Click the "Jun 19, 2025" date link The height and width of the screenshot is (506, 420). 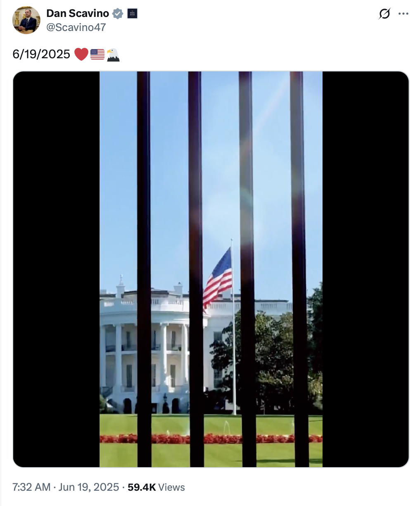pyautogui.click(x=89, y=487)
